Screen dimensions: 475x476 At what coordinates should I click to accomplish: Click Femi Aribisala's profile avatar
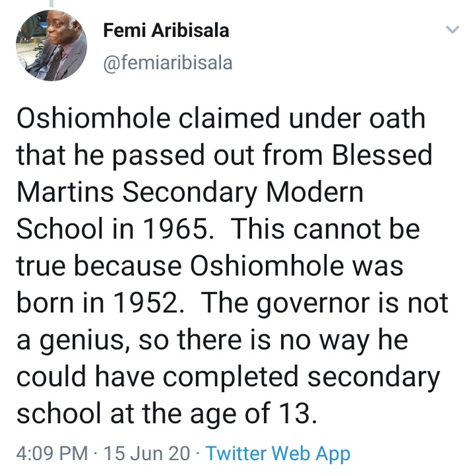tap(50, 46)
